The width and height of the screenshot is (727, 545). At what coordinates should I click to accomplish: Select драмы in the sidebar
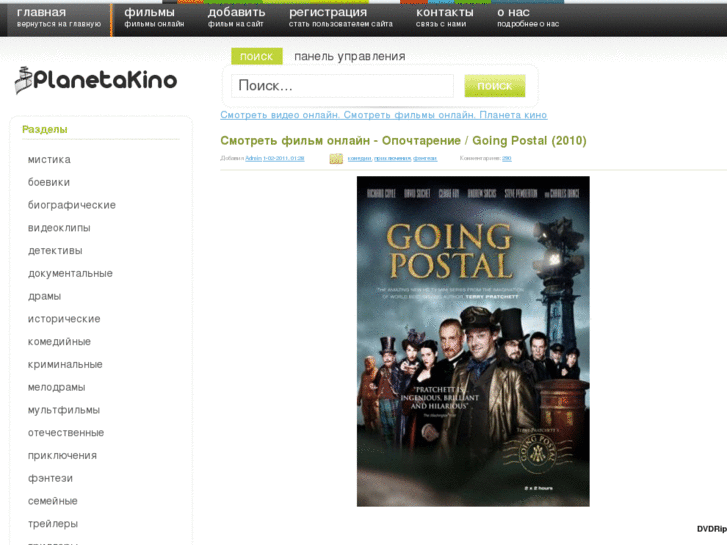click(x=45, y=296)
